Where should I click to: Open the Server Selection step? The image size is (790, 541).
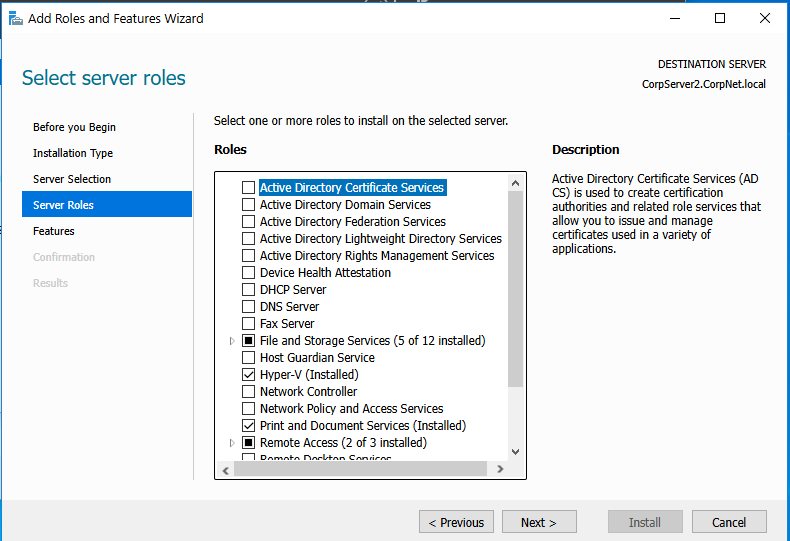[x=72, y=179]
